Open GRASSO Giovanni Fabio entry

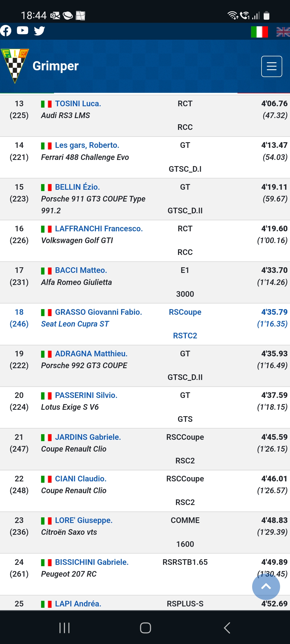click(98, 312)
